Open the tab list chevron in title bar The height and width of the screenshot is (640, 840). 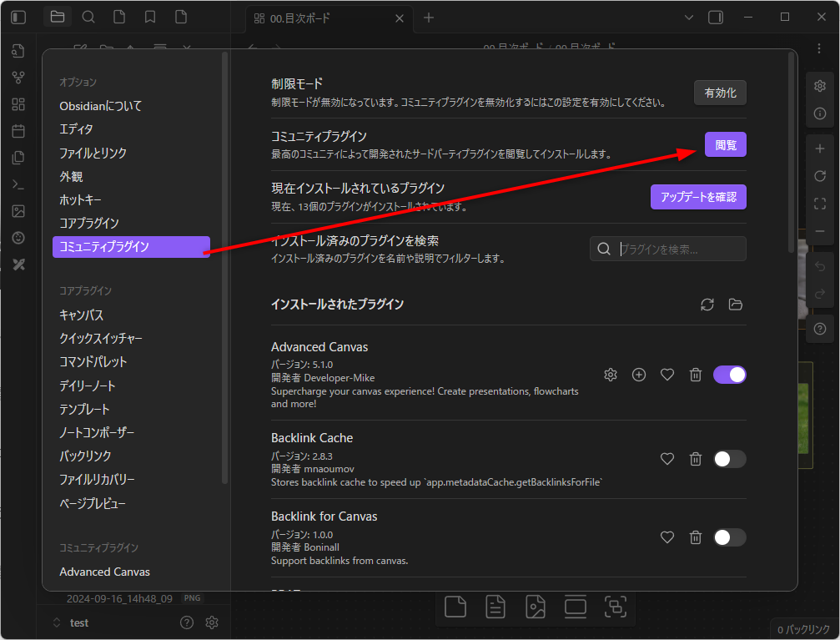click(x=689, y=18)
